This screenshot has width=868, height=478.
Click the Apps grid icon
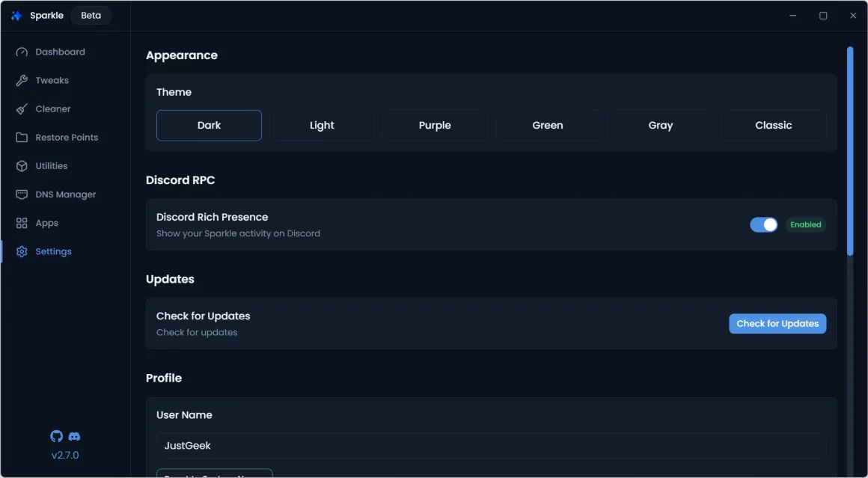[x=22, y=223]
